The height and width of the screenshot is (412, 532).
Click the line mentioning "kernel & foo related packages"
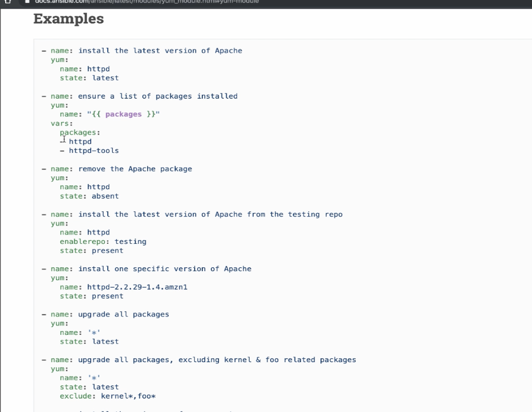tap(199, 360)
